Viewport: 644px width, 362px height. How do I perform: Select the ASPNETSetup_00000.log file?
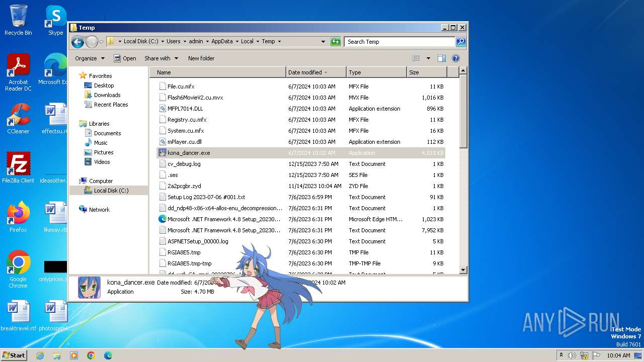click(x=301, y=241)
